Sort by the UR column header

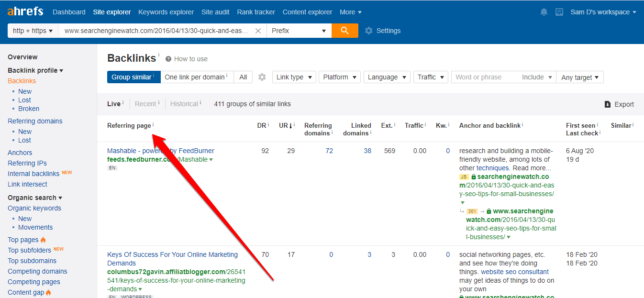point(286,125)
